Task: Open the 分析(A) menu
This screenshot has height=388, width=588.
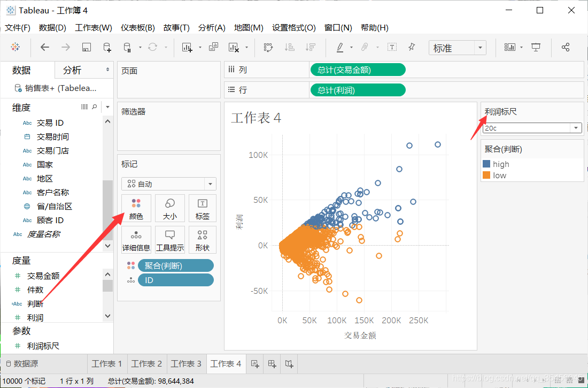Action: [x=212, y=28]
